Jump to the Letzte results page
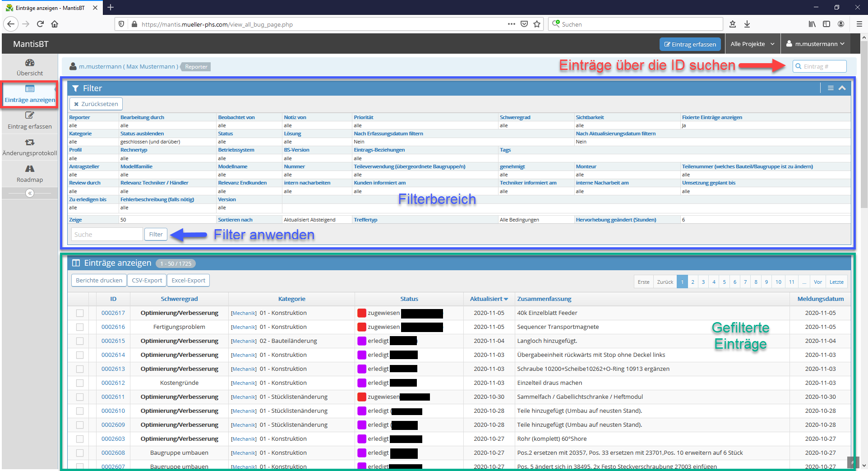 [836, 282]
